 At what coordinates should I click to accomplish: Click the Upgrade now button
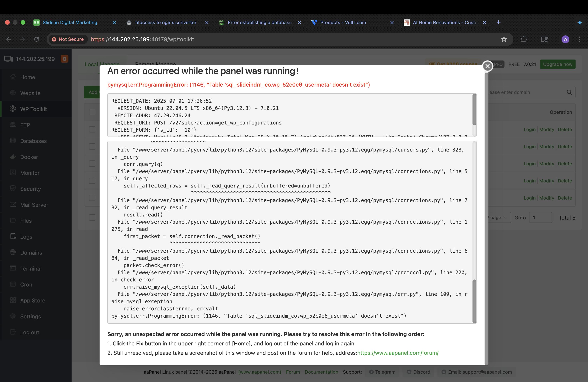click(x=557, y=64)
